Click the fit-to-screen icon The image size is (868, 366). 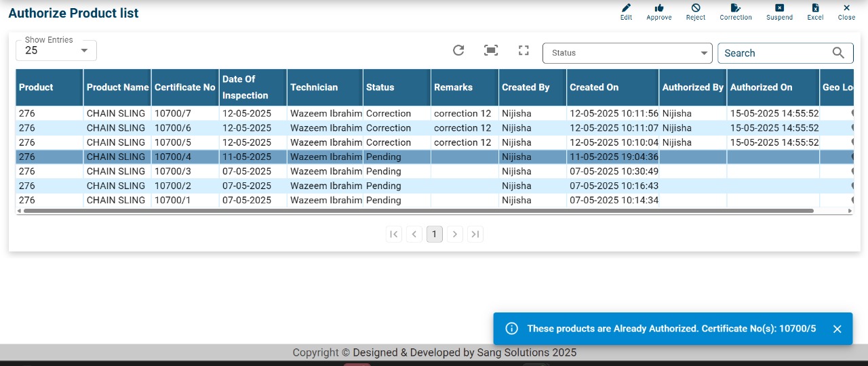491,50
